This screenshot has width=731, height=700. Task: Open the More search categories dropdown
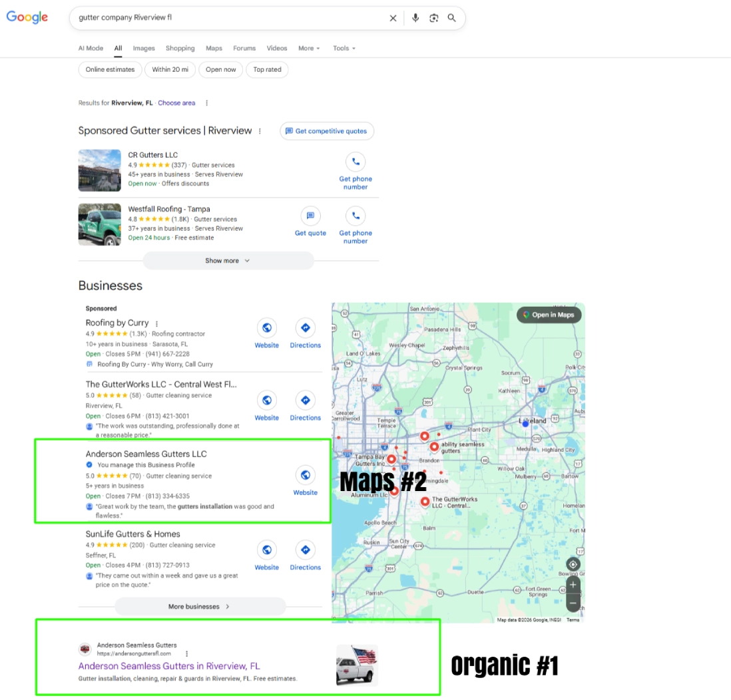tap(309, 48)
